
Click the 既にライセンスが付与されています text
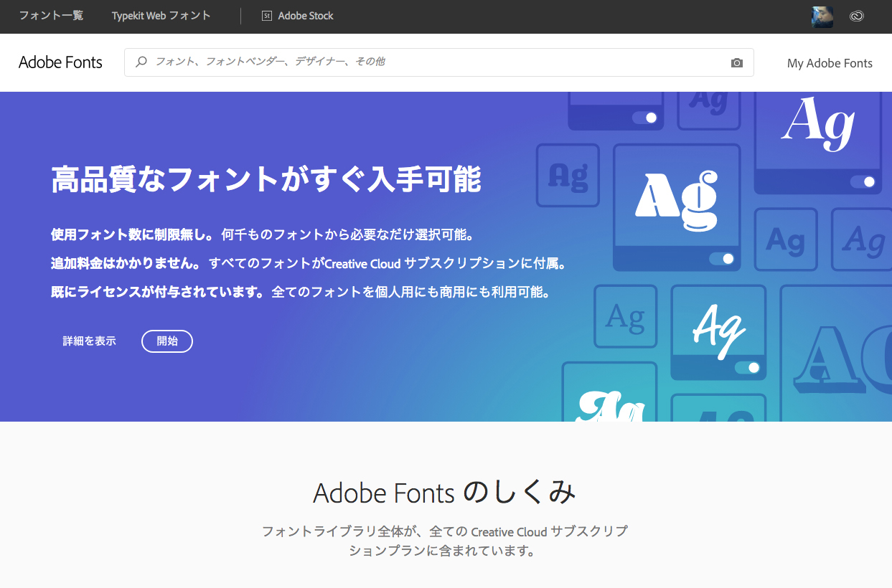158,293
